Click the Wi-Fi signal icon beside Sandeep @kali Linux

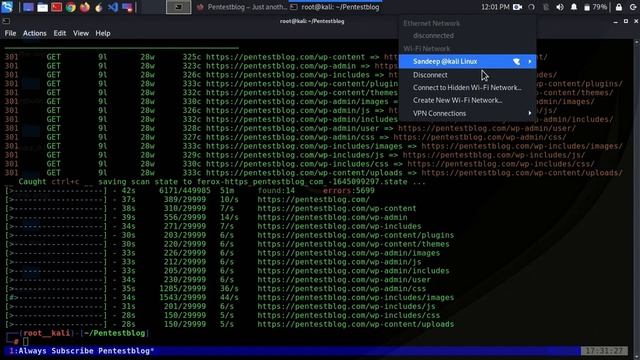[516, 62]
